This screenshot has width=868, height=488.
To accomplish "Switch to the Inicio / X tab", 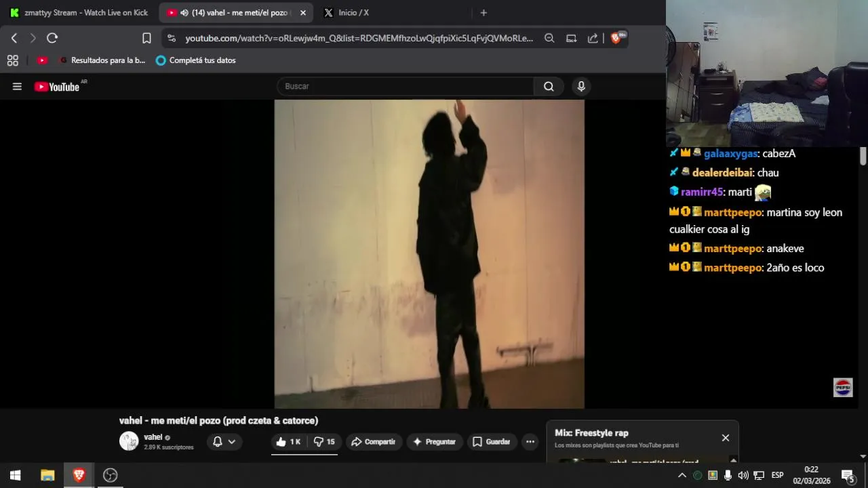I will pyautogui.click(x=353, y=13).
